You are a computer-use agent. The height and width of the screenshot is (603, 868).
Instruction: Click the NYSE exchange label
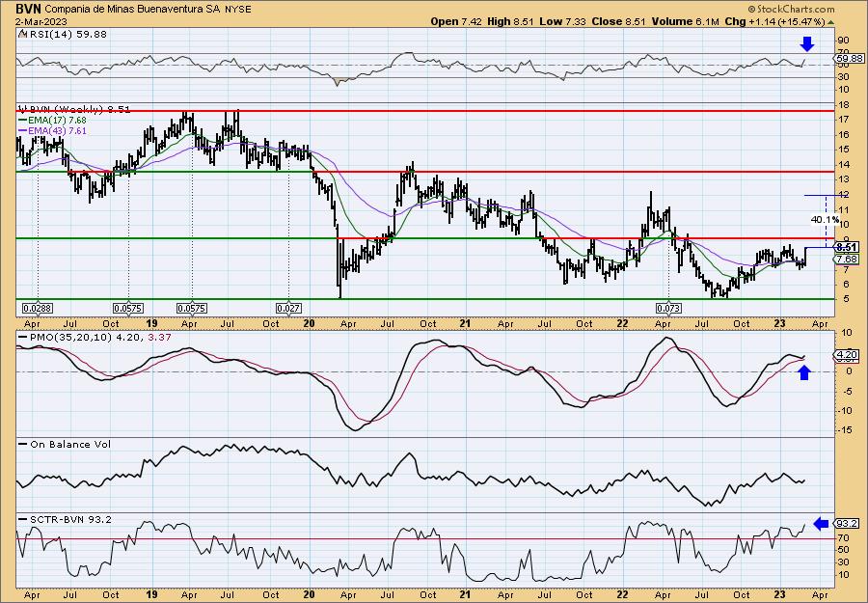[x=237, y=10]
